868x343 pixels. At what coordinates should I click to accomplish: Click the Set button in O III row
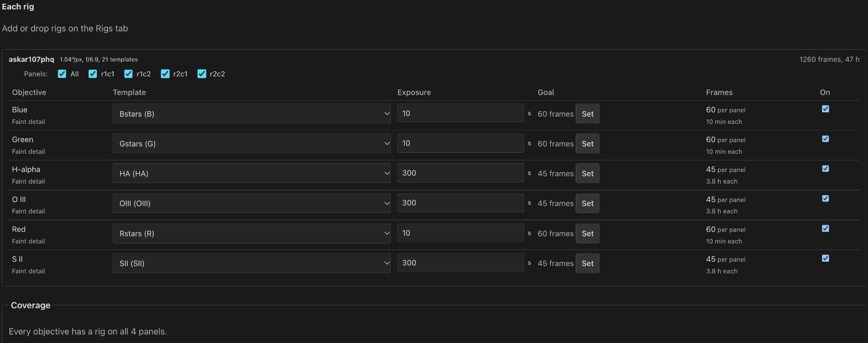587,204
